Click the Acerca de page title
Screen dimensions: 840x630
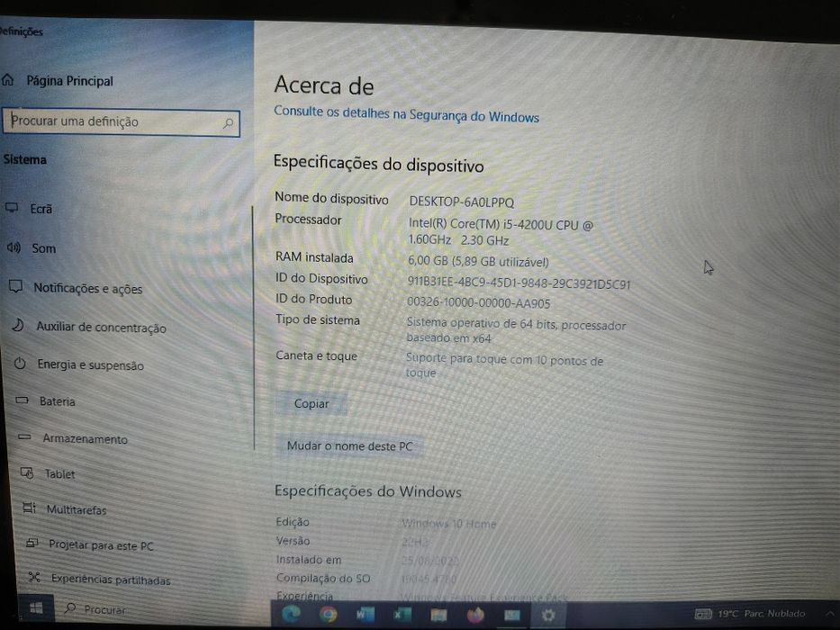click(324, 85)
